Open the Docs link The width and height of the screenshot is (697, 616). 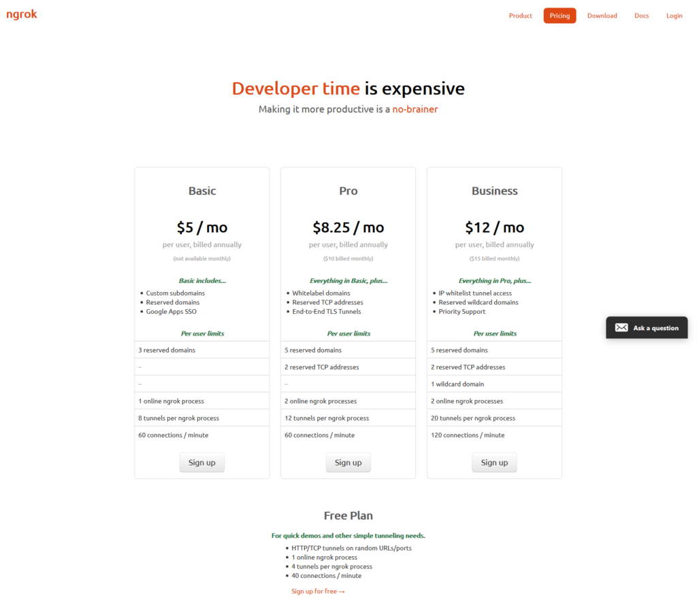[x=641, y=16]
